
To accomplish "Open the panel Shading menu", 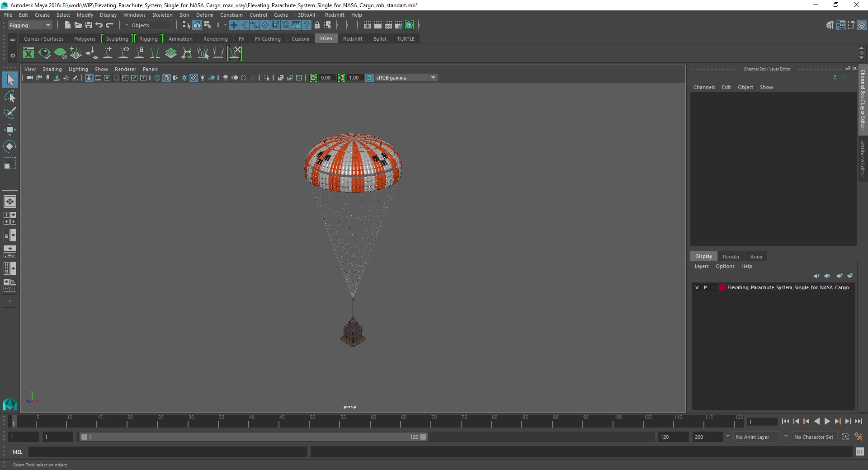I will tap(52, 69).
